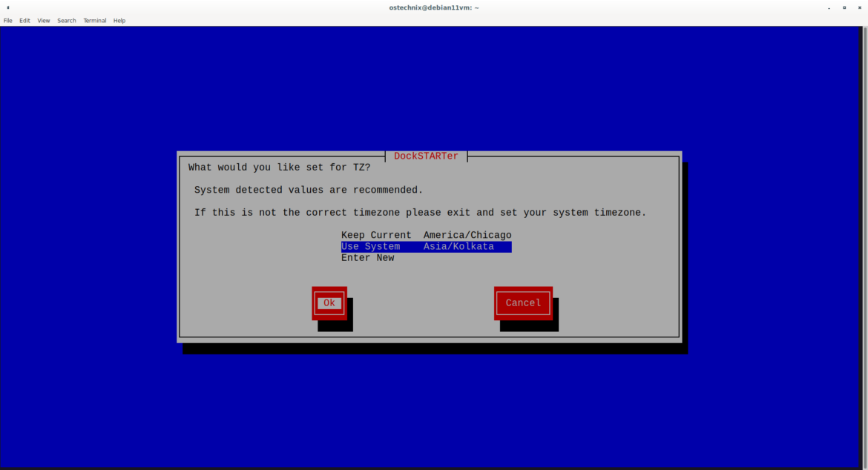
Task: Choose the Enter New option
Action: click(x=367, y=258)
